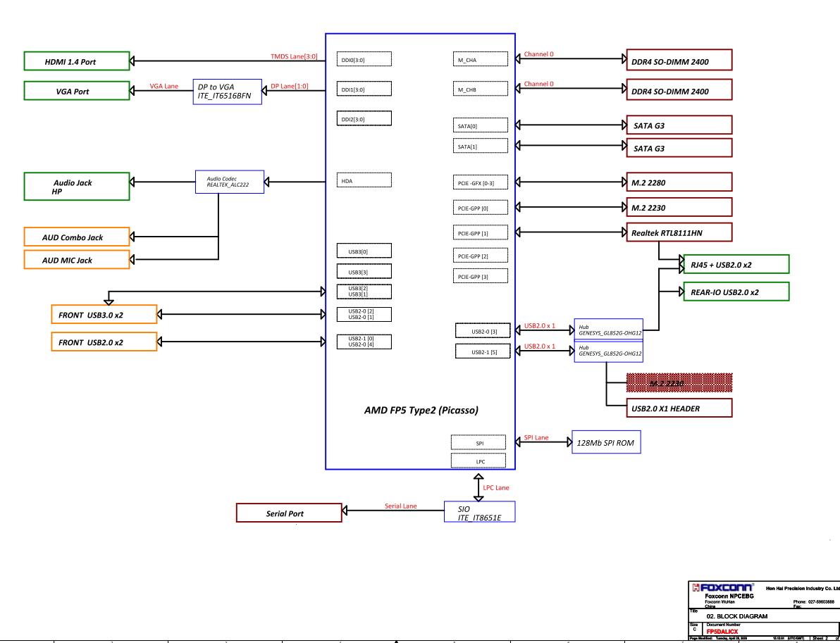This screenshot has height=643, width=840.
Task: Select the 128Mb SPI ROM block
Action: (607, 442)
